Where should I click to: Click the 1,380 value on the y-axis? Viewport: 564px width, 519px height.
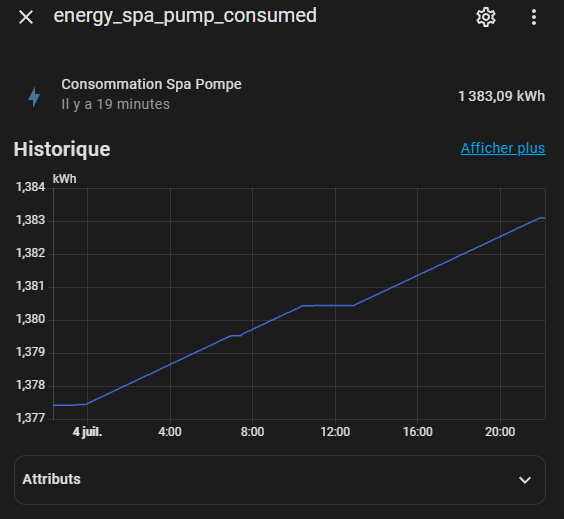coord(31,319)
